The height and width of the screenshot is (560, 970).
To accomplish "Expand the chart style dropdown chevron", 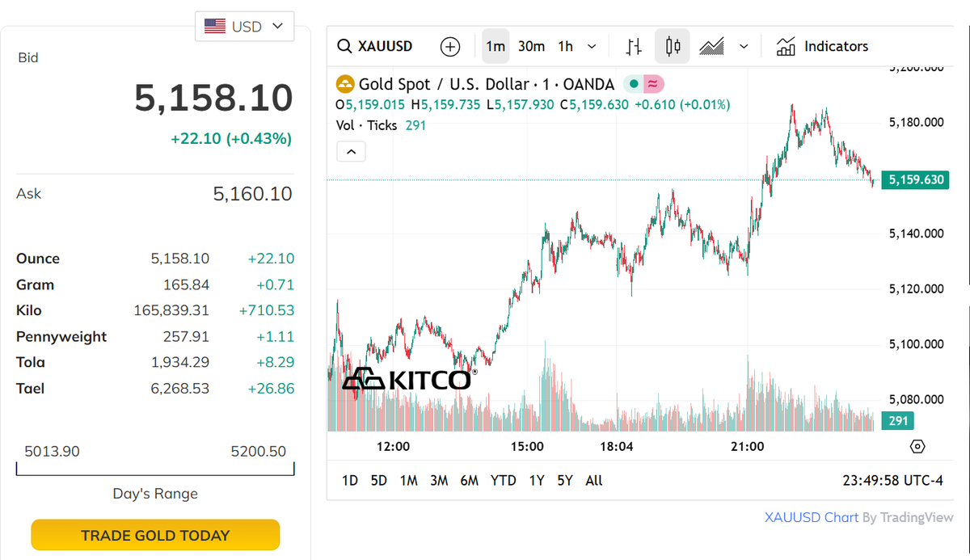I will 744,46.
